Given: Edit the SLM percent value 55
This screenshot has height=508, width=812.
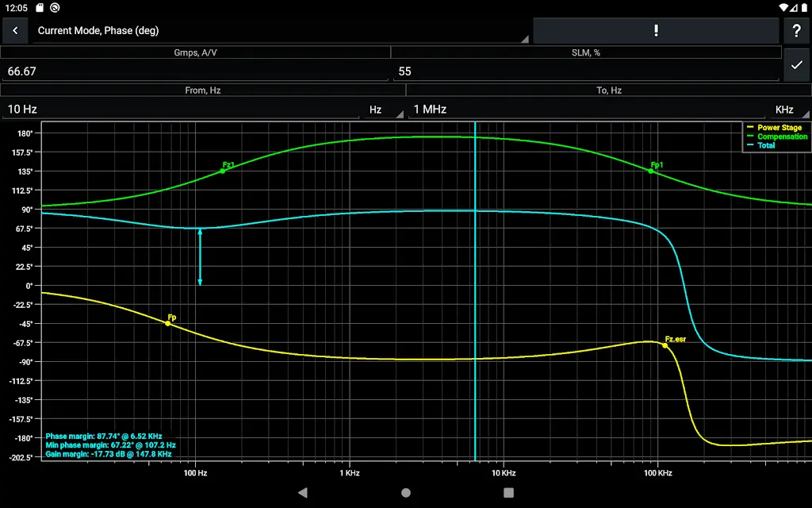Looking at the screenshot, I should pyautogui.click(x=587, y=71).
